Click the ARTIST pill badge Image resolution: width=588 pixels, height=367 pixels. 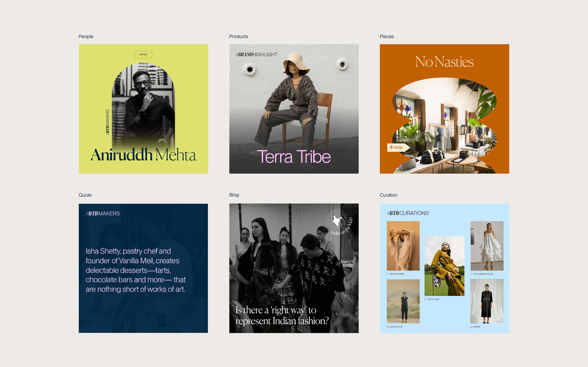tap(143, 55)
